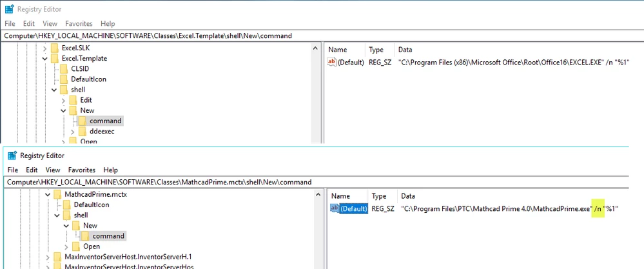Select MathcadPrime.mctx folder icon
The image size is (644, 269).
[x=57, y=194]
